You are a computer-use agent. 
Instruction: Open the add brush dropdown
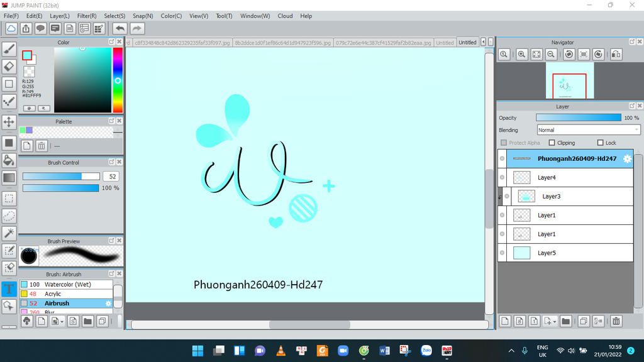coord(62,322)
